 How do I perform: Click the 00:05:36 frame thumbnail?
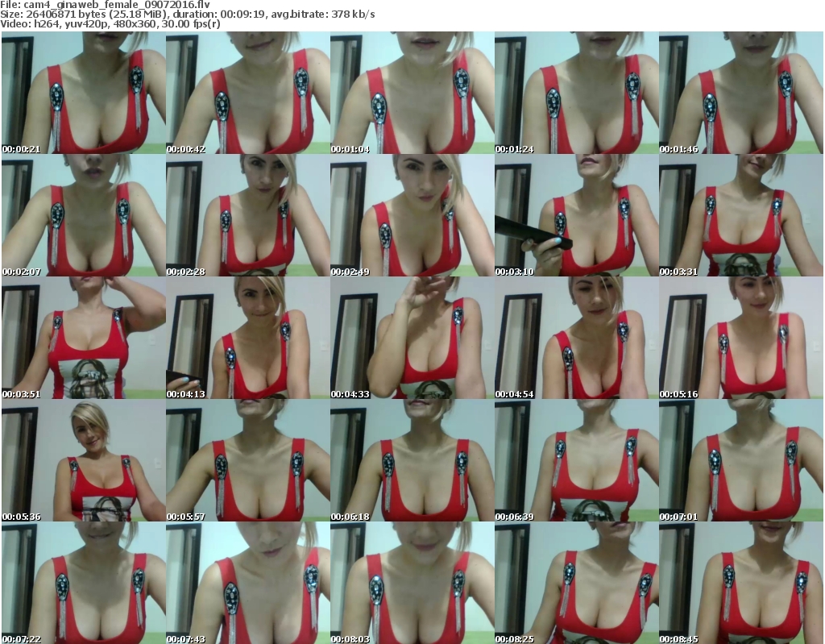point(84,460)
